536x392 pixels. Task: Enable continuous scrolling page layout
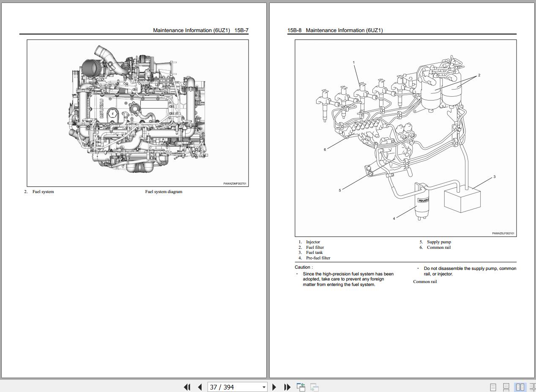tap(506, 387)
